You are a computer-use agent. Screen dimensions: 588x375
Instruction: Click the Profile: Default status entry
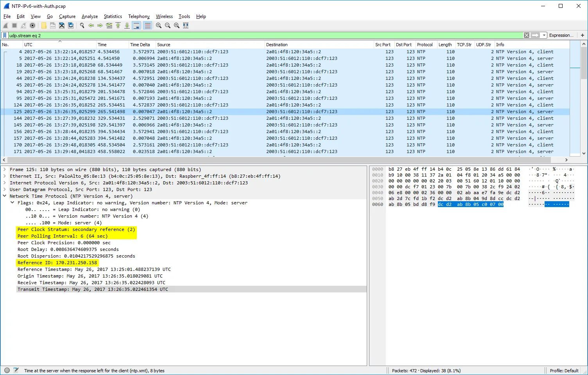point(564,371)
